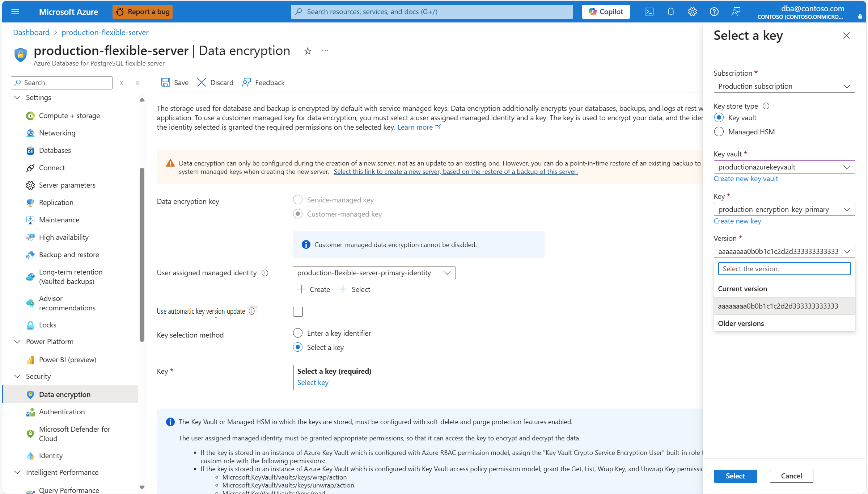
Task: Open Backup and restore menu item
Action: click(69, 255)
